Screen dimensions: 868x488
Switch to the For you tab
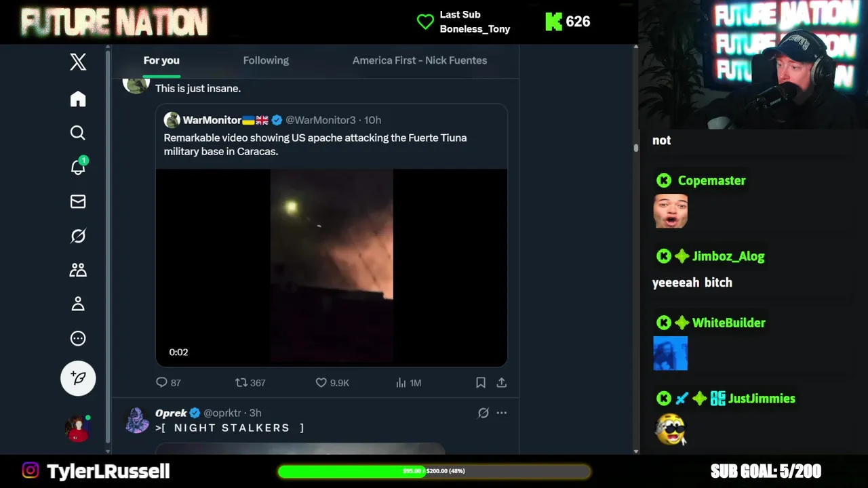161,60
